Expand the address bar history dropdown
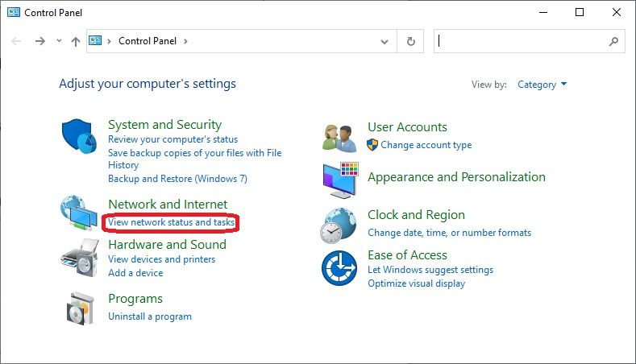636x364 pixels. [x=385, y=41]
